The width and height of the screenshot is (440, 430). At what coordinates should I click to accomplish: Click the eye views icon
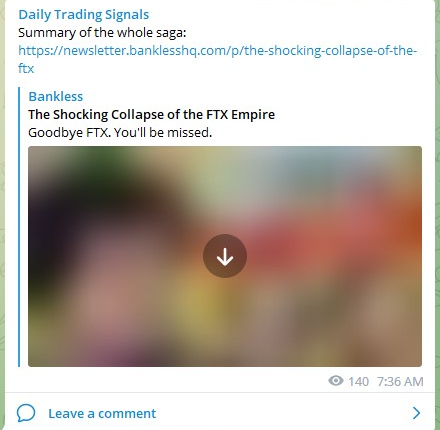click(x=336, y=381)
